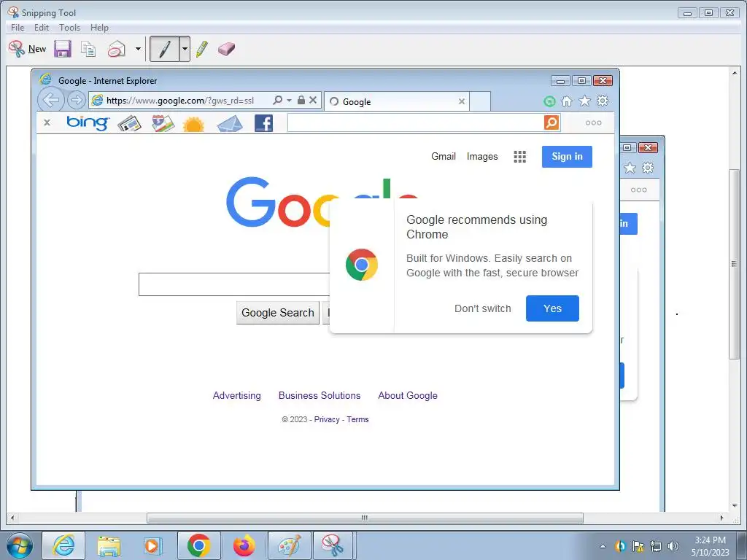Image resolution: width=747 pixels, height=560 pixels.
Task: Select the Google browser tab
Action: pyautogui.click(x=396, y=101)
